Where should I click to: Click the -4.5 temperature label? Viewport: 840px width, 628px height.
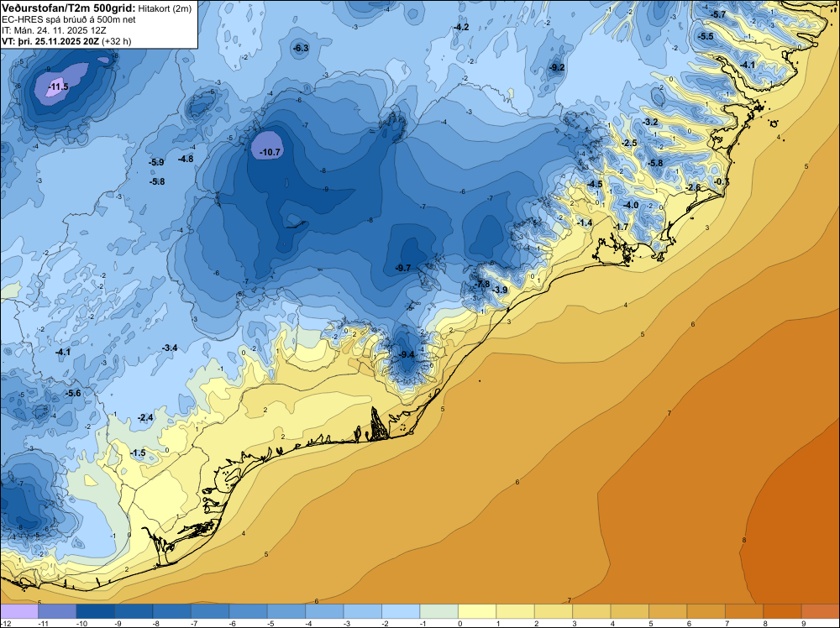(596, 184)
